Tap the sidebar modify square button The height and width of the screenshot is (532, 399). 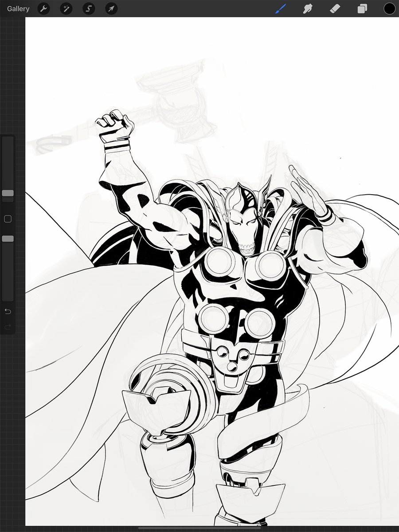point(7,219)
